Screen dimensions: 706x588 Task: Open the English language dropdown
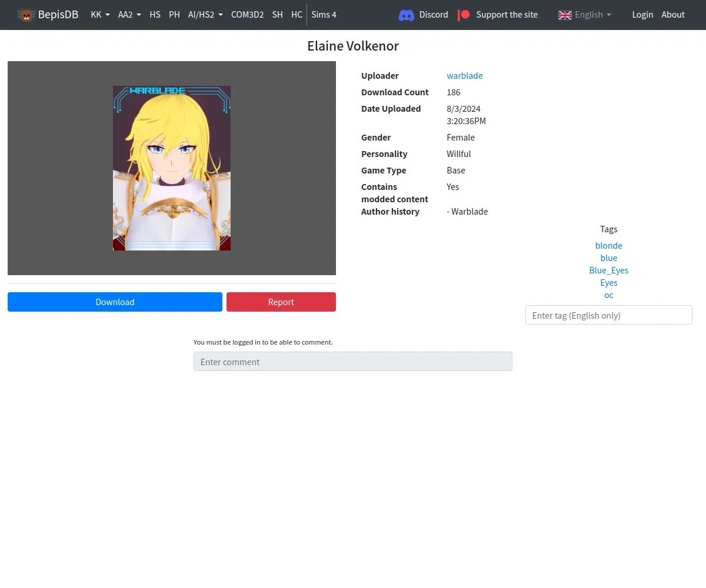pyautogui.click(x=592, y=15)
